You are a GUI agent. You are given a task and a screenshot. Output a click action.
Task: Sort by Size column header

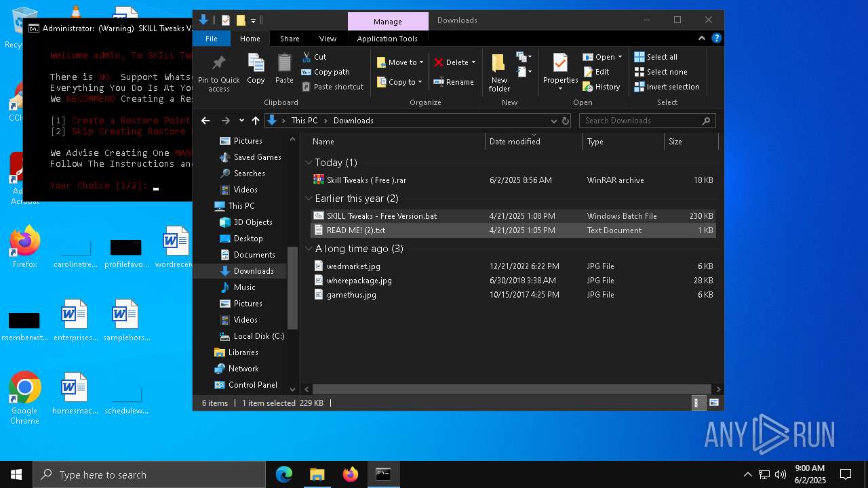click(x=690, y=142)
